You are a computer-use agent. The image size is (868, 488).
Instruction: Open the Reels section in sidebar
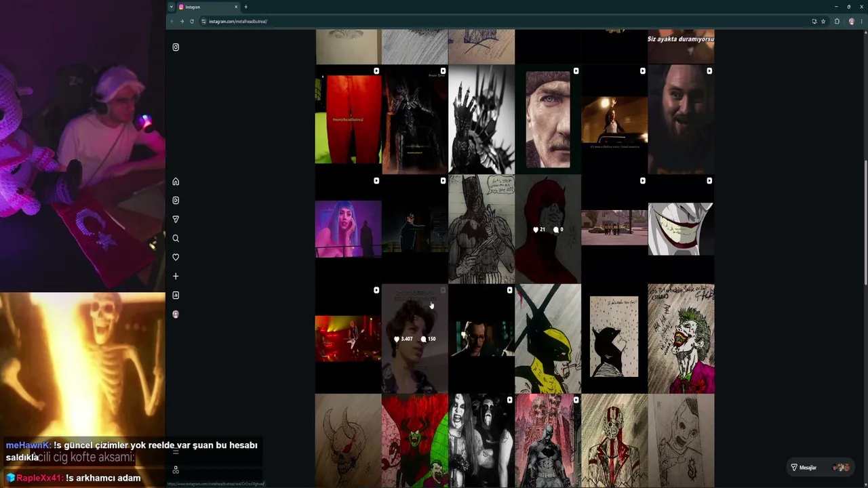coord(176,201)
